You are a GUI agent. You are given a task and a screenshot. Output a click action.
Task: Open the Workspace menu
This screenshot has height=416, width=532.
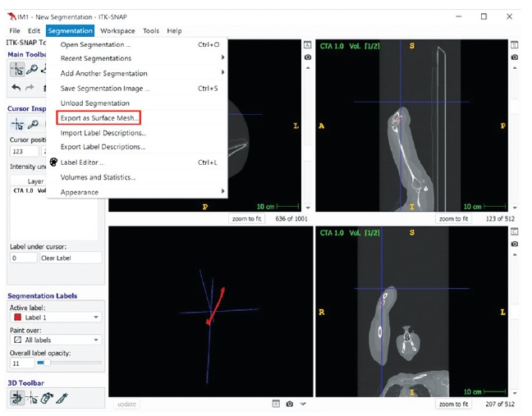pos(117,30)
